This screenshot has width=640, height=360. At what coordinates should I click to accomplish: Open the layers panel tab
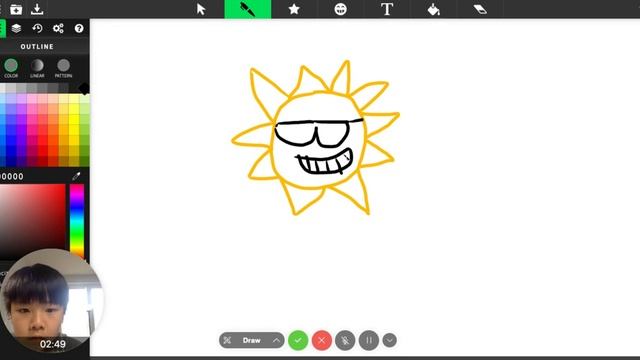pos(16,28)
